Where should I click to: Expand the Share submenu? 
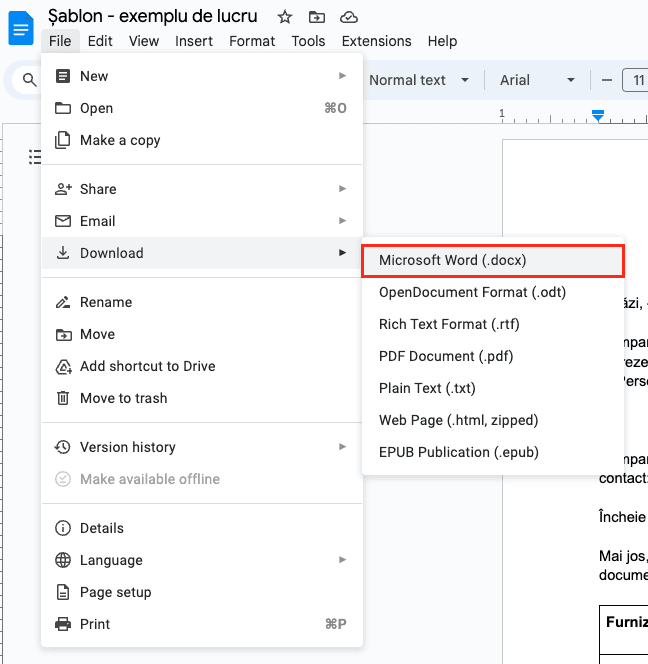click(x=202, y=189)
